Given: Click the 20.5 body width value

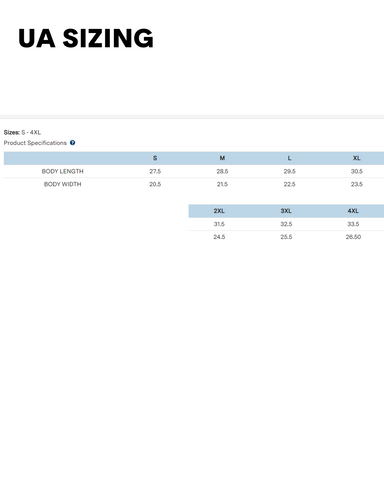Looking at the screenshot, I should tap(155, 184).
